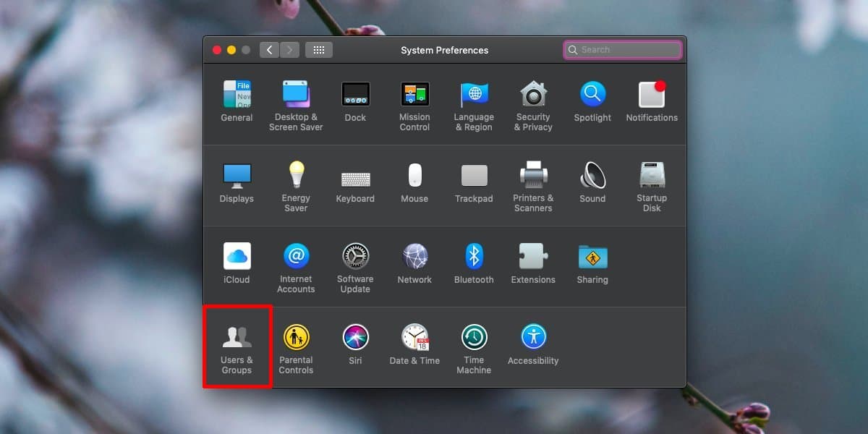Open Security & Privacy settings

[x=533, y=106]
